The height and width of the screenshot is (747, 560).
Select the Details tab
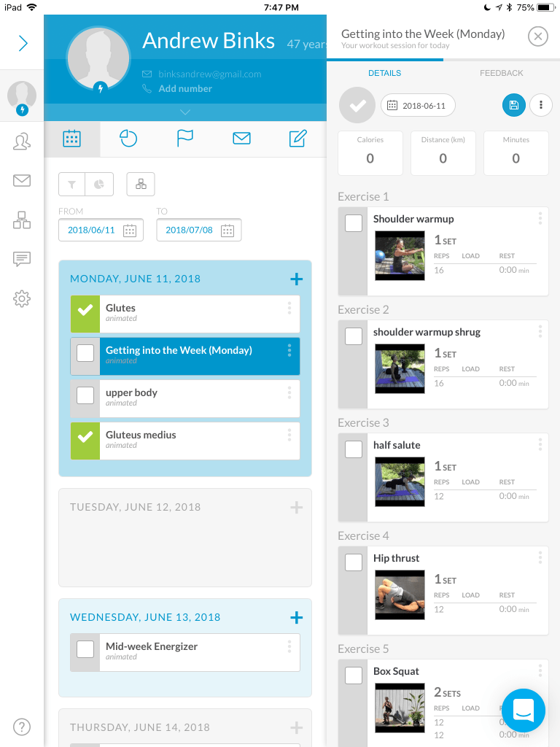(384, 73)
